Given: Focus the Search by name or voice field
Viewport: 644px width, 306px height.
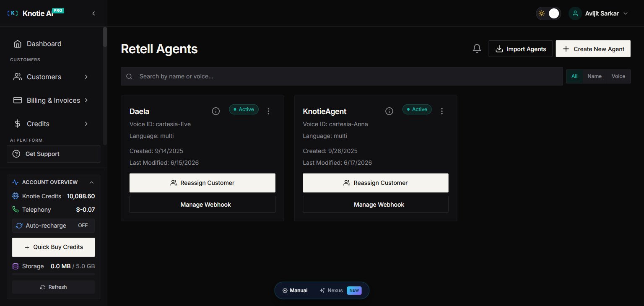Looking at the screenshot, I should pyautogui.click(x=342, y=76).
